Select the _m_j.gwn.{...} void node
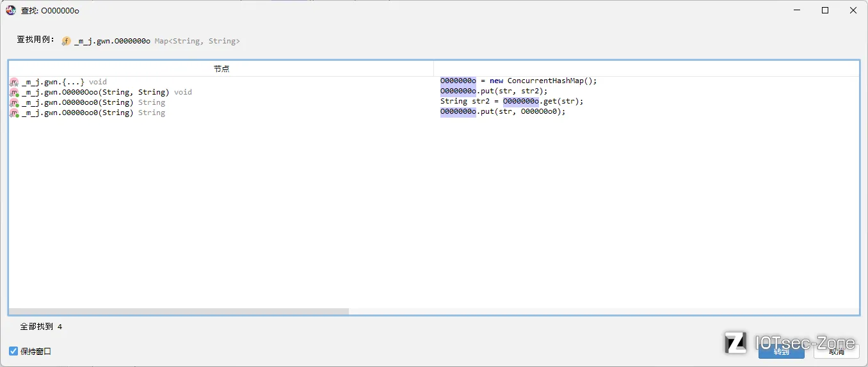 coord(64,82)
